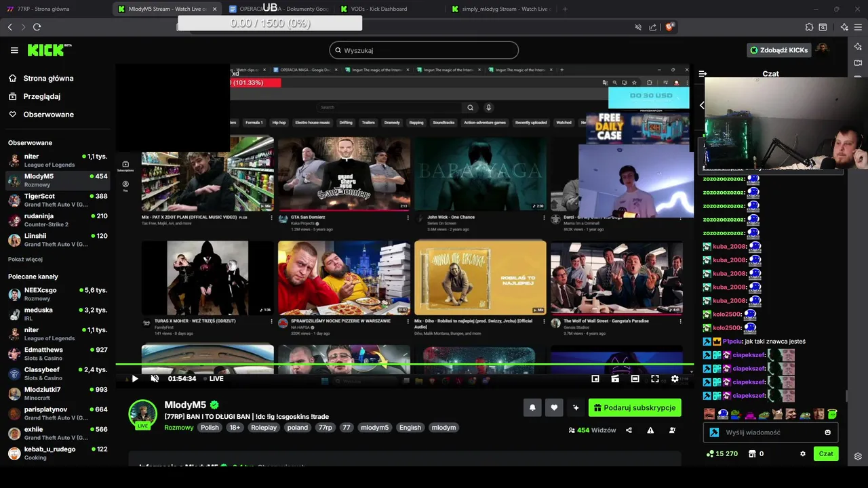
Task: Type in Wyślij wiadomość chat field
Action: pyautogui.click(x=770, y=432)
